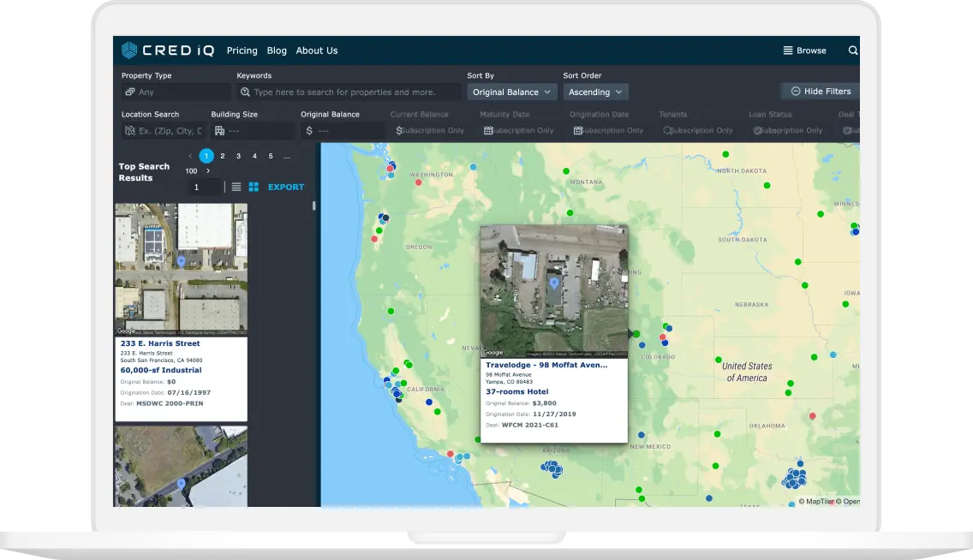Open the Pricing page
The image size is (973, 560).
(x=242, y=51)
